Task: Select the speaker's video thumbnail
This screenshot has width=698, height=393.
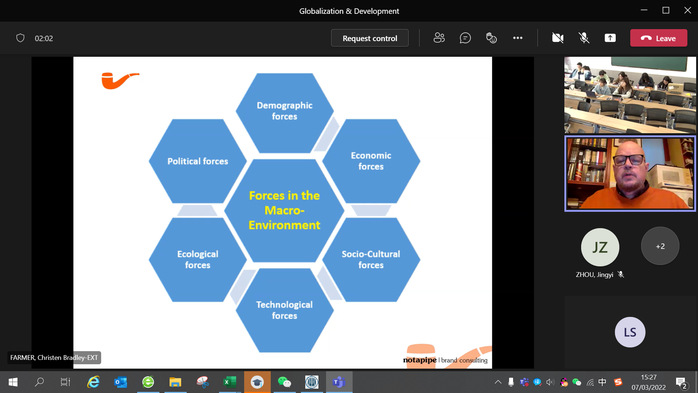Action: pyautogui.click(x=629, y=173)
